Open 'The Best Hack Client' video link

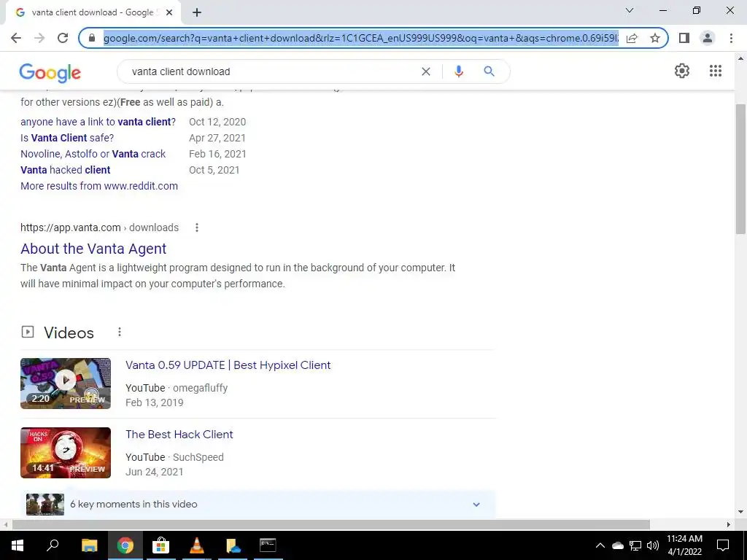point(179,435)
